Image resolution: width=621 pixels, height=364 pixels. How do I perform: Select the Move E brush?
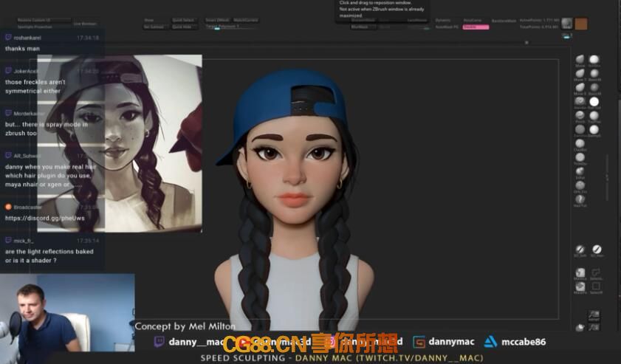[580, 88]
